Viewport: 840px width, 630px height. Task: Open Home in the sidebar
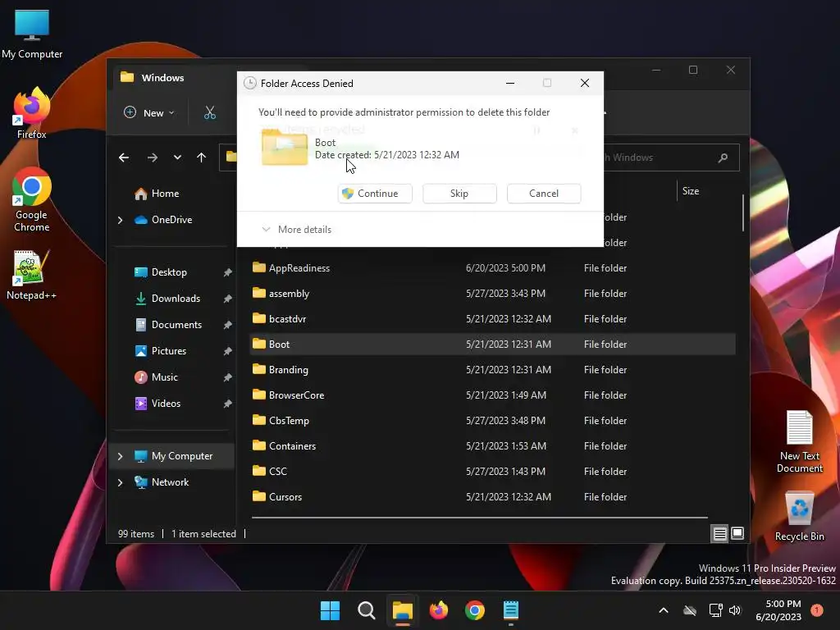pos(157,194)
